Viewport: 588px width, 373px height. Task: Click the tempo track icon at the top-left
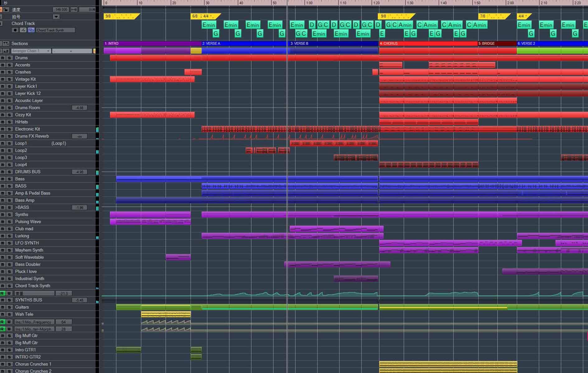(5, 3)
